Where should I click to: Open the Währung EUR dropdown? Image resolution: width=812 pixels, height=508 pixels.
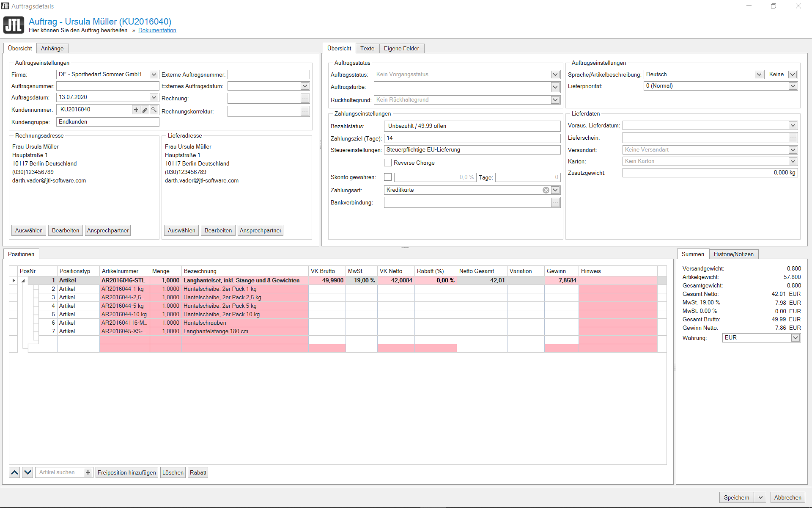796,338
